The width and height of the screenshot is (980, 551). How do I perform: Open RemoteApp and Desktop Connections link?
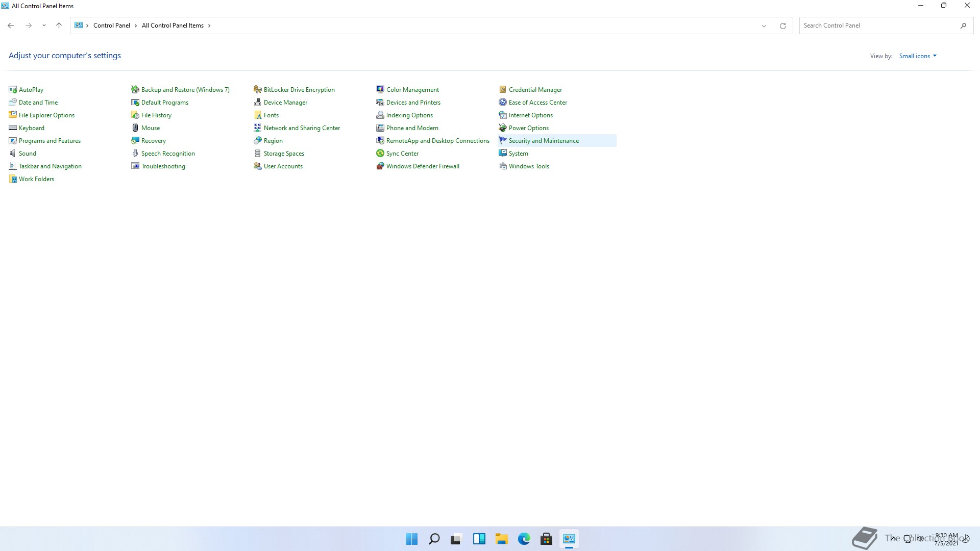tap(438, 141)
